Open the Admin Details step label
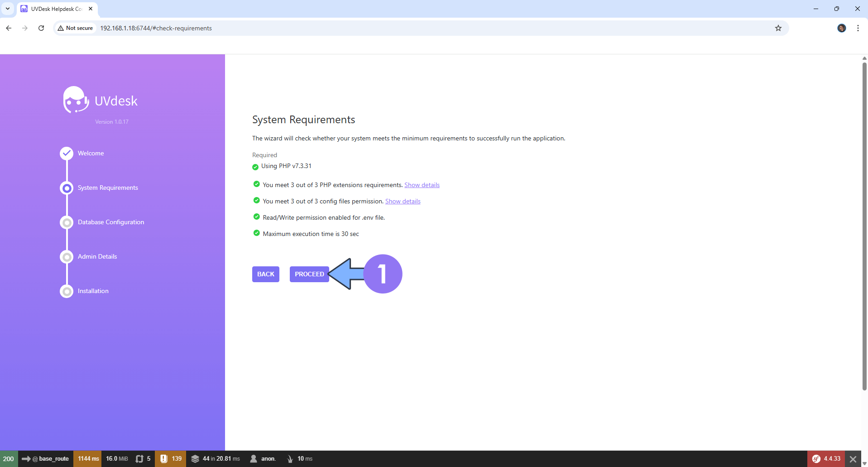This screenshot has width=868, height=467. 97,256
